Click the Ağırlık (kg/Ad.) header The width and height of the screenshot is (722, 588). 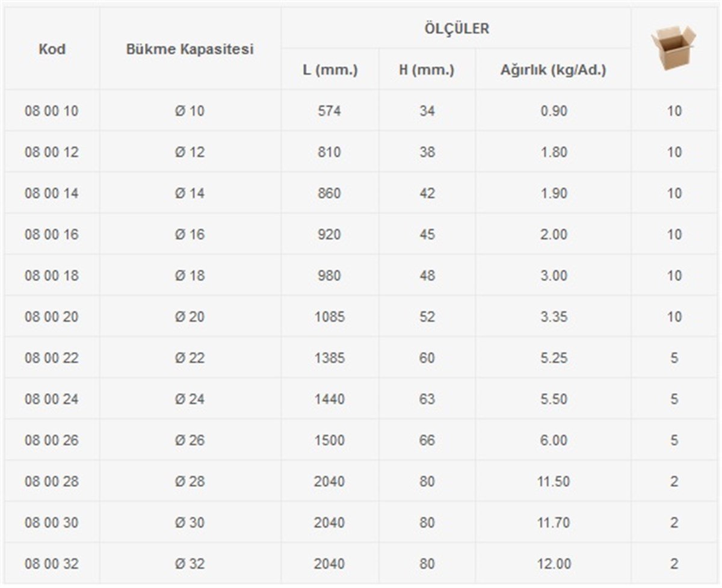click(x=553, y=70)
